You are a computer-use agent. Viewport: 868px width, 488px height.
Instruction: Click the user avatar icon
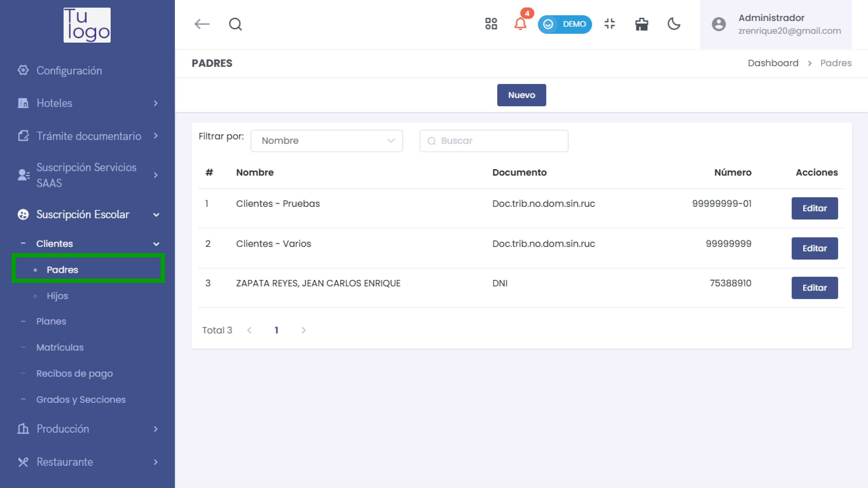tap(718, 24)
